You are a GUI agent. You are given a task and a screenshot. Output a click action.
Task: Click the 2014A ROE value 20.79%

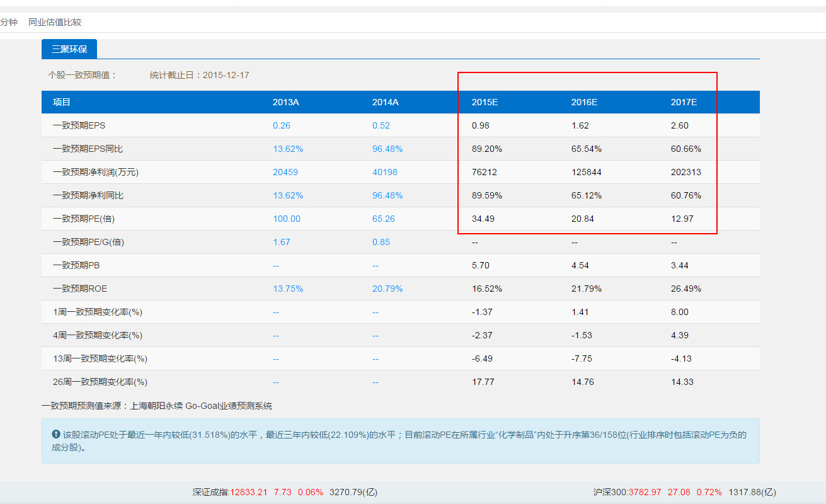[x=387, y=289]
